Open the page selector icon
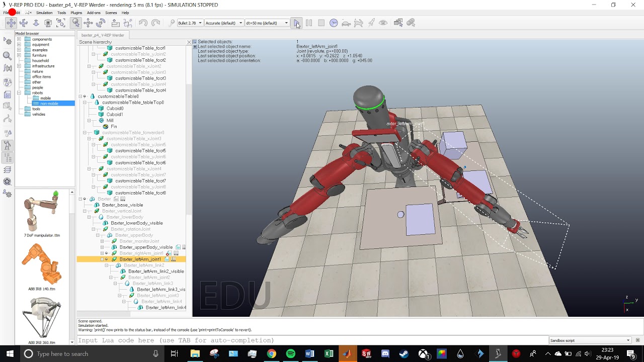Image resolution: width=644 pixels, height=362 pixels. (398, 23)
